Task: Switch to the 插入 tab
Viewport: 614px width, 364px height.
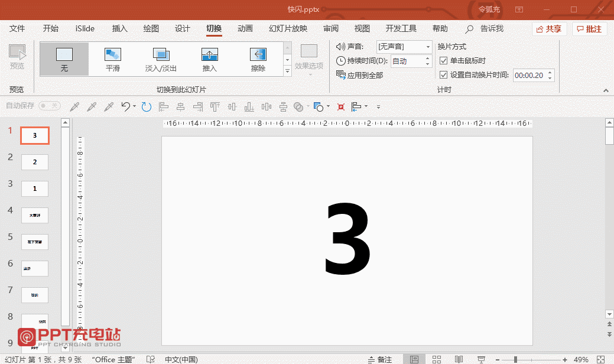Action: (x=120, y=28)
